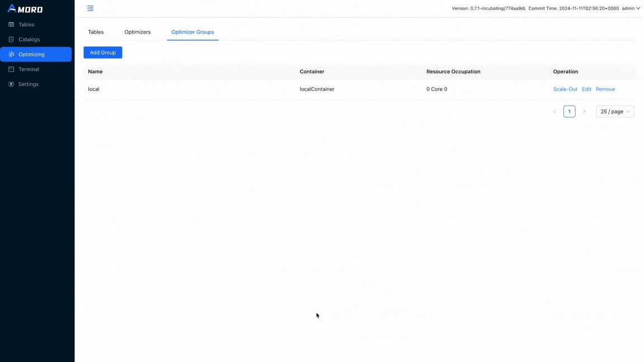Open the Tables sidebar menu item
The image size is (644, 362).
(36, 25)
